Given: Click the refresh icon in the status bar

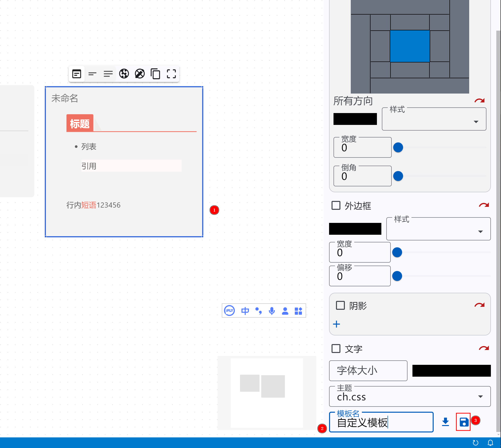Looking at the screenshot, I should (x=475, y=443).
